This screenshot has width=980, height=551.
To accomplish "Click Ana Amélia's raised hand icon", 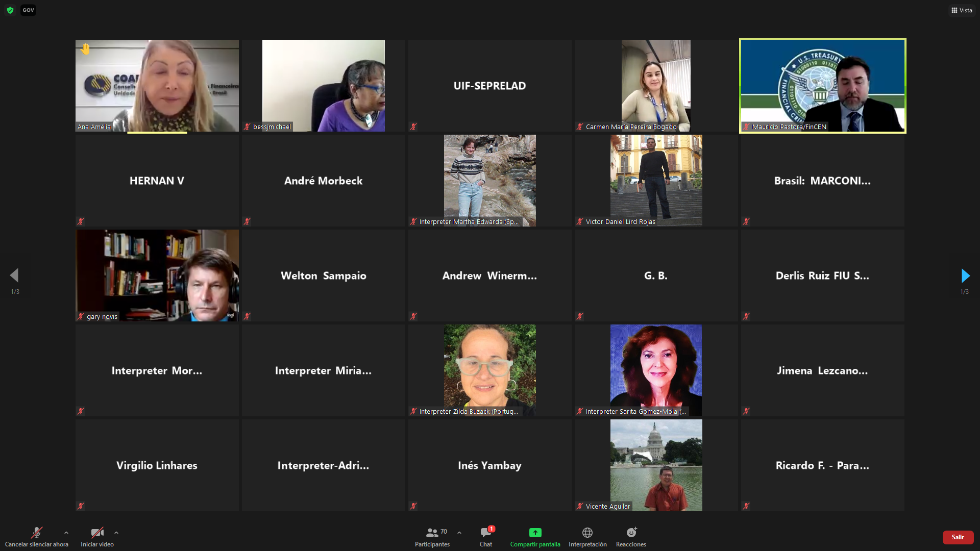I will click(x=85, y=49).
